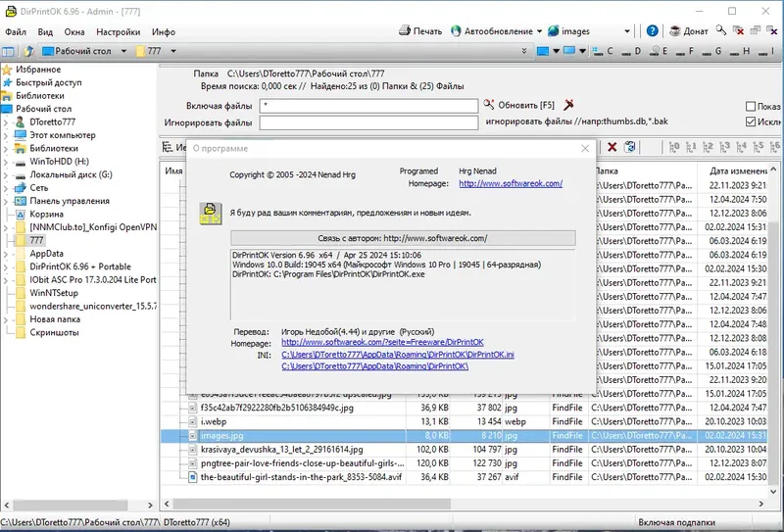Open the Файл menu
This screenshot has height=532, width=784.
16,32
